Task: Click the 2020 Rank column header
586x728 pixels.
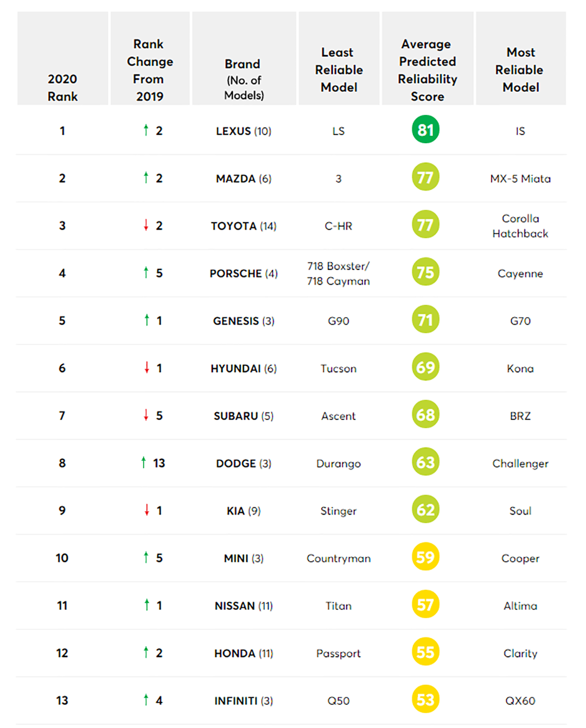Action: coord(62,87)
